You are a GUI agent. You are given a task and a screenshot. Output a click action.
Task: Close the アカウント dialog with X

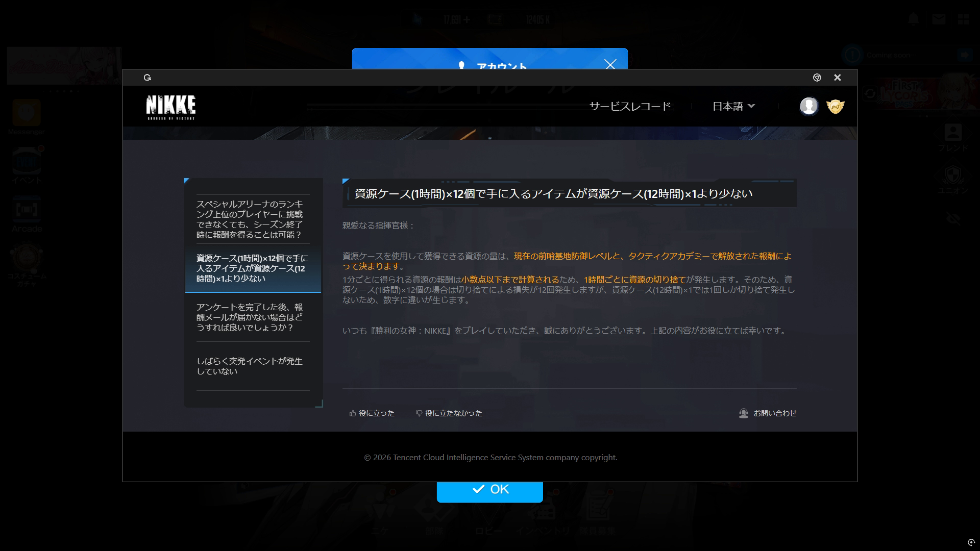610,64
